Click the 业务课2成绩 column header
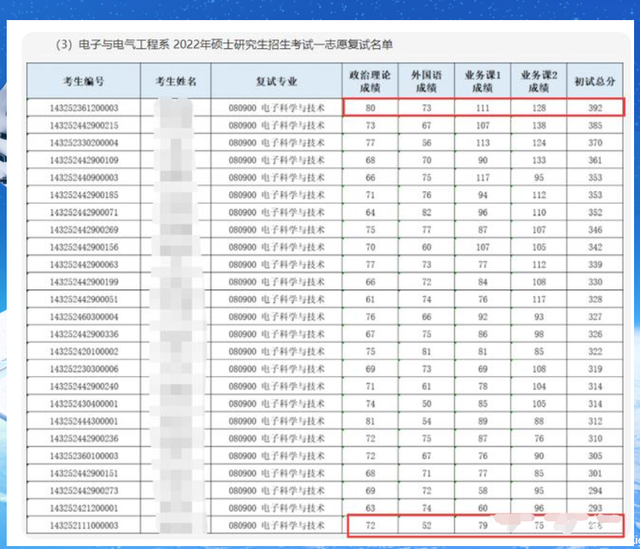 tap(539, 81)
